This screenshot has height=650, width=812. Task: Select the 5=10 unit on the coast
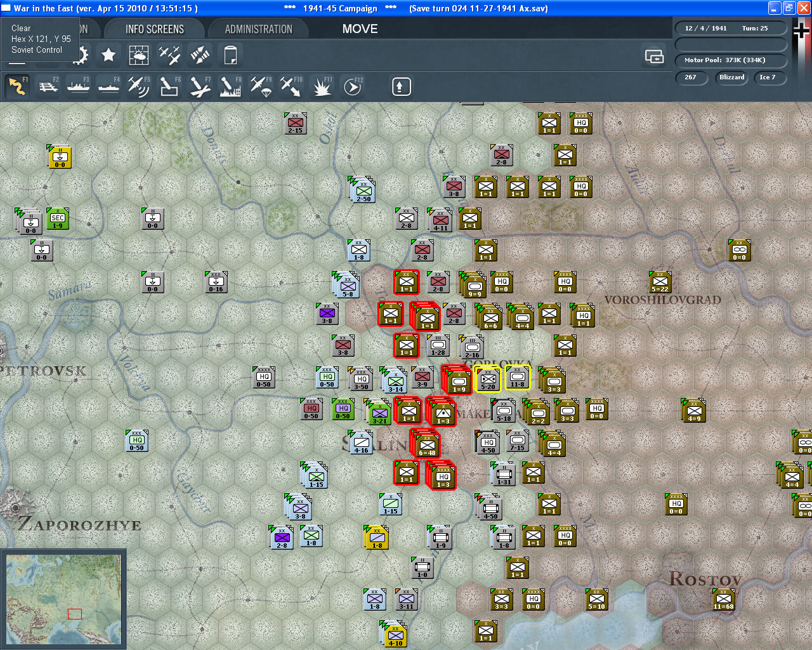[596, 600]
